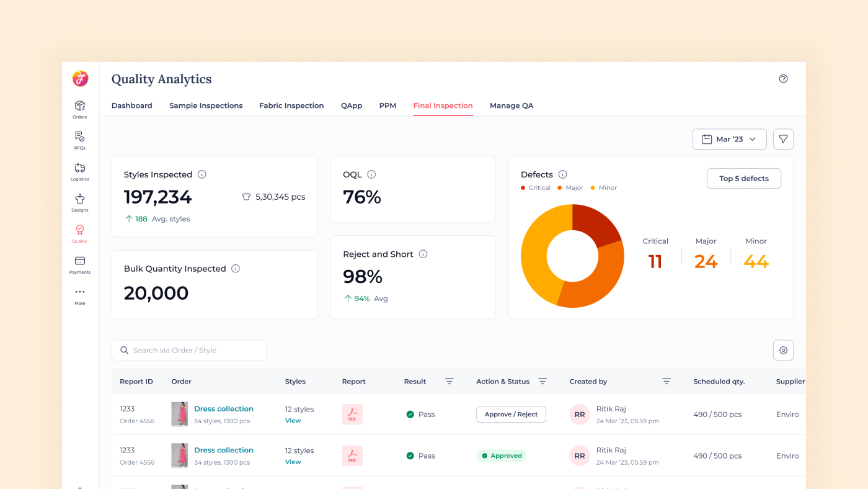Expand the Mar '23 date dropdown
Viewport: 868px width, 489px height.
729,139
